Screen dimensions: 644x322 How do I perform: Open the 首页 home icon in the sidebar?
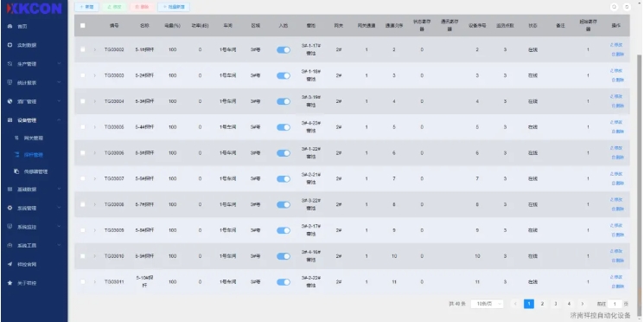click(10, 26)
